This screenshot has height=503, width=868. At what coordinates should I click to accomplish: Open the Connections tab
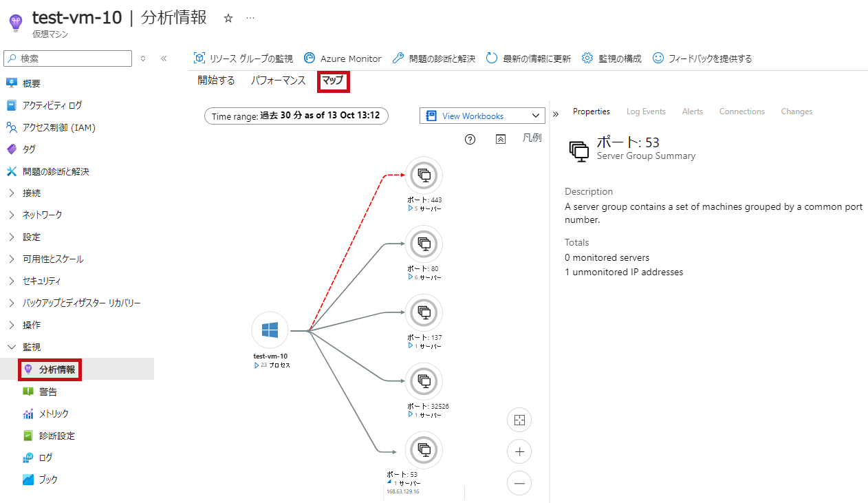[x=742, y=111]
